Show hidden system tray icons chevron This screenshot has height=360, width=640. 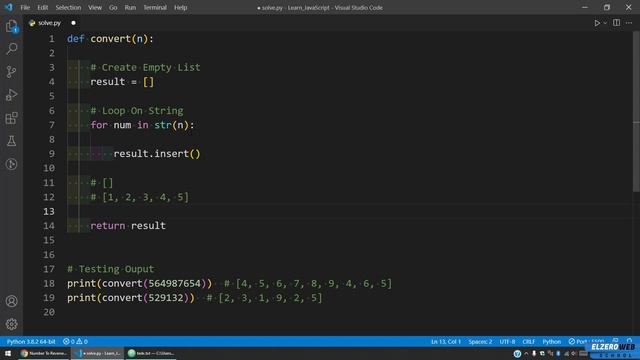[526, 353]
